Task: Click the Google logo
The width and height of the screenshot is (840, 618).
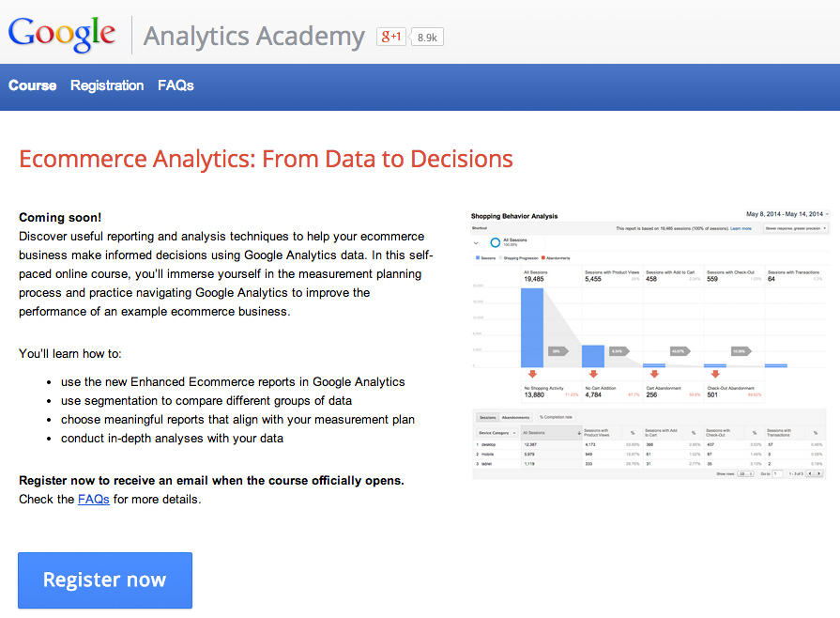Action: (62, 34)
